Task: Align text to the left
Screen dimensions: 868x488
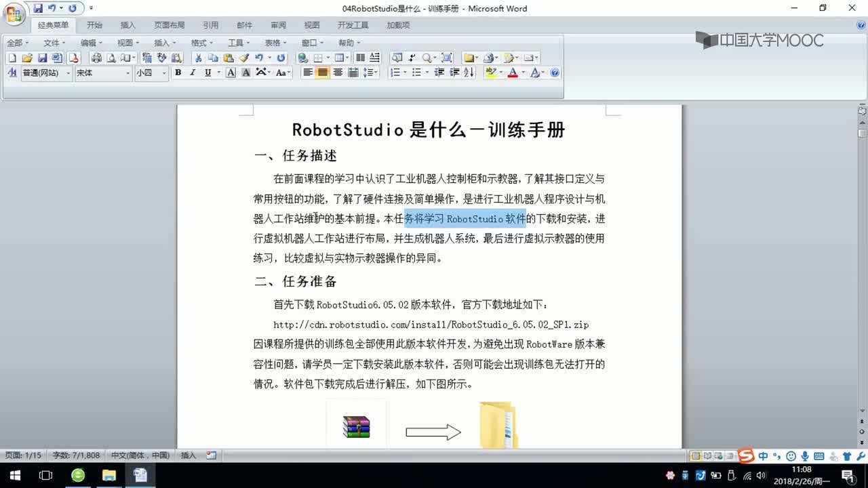Action: (308, 73)
